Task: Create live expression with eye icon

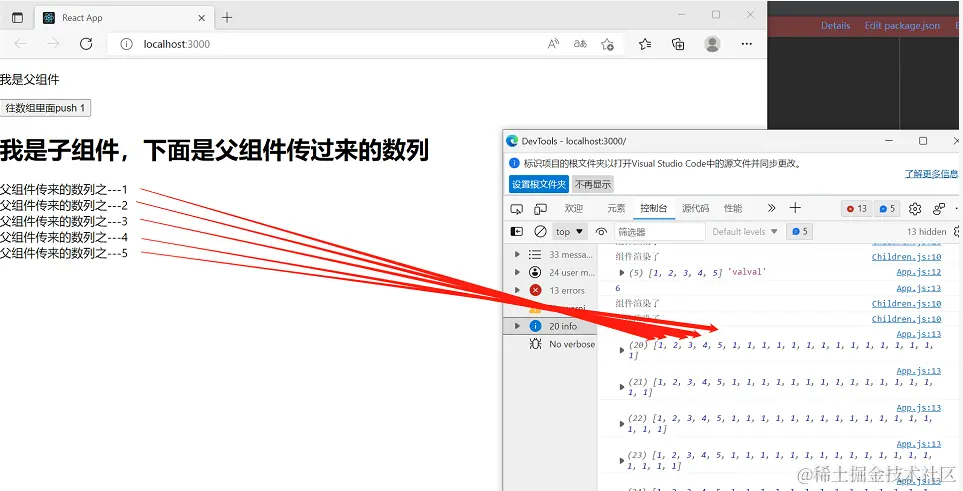Action: [x=601, y=232]
